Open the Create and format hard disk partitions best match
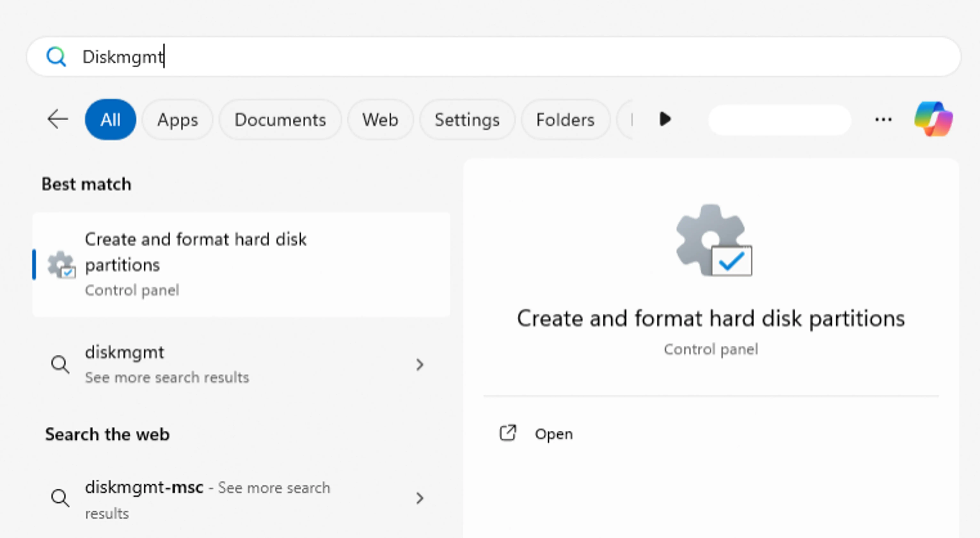980x538 pixels. coord(241,264)
